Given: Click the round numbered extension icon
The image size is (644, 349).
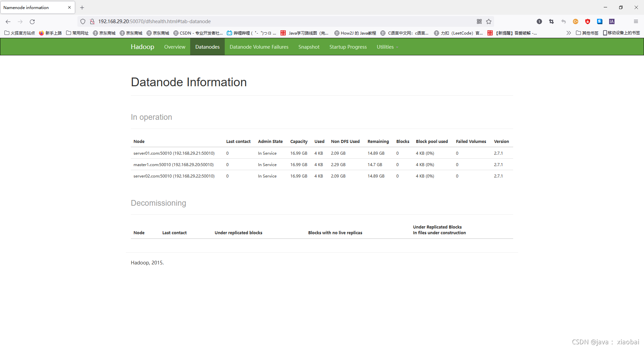Looking at the screenshot, I should point(539,21).
